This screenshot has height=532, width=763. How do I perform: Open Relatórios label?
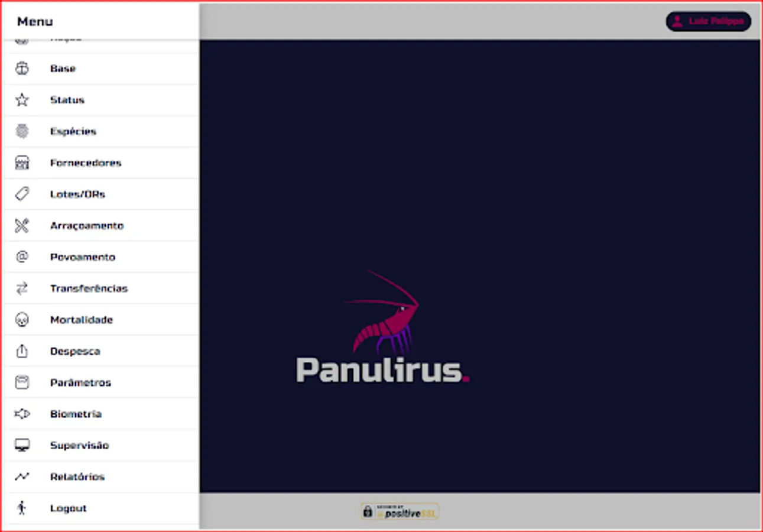pos(77,477)
